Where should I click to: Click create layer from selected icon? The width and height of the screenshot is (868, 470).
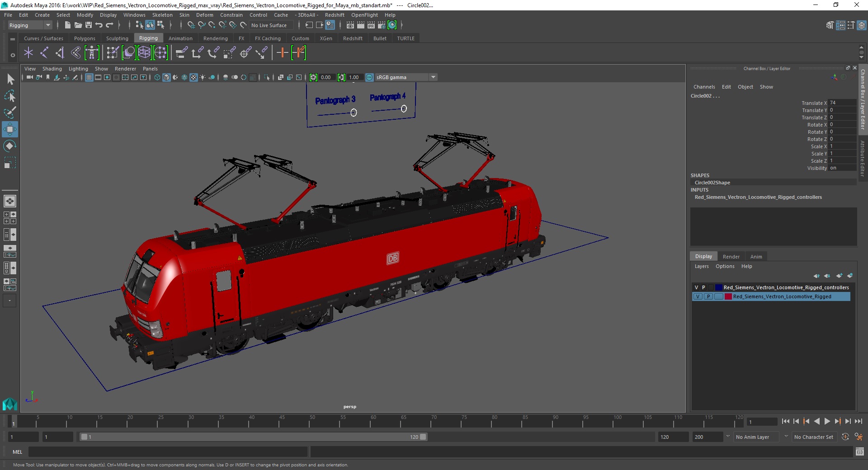(850, 276)
